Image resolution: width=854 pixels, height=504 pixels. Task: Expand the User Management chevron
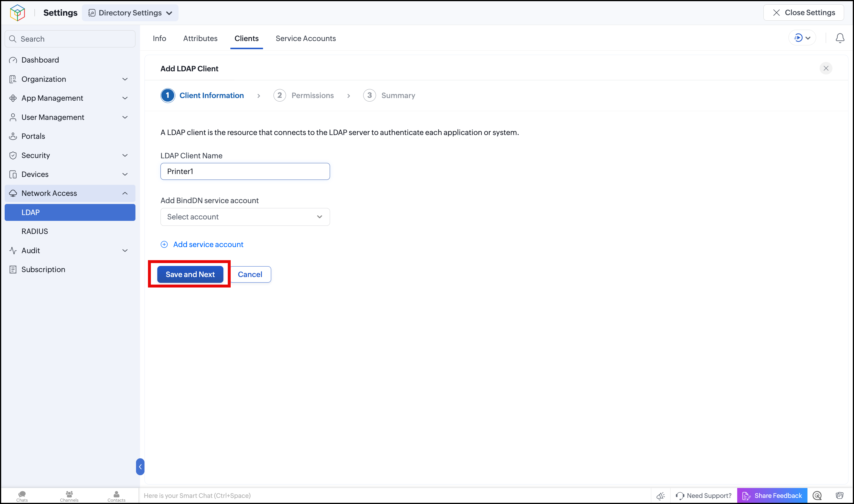pos(125,117)
